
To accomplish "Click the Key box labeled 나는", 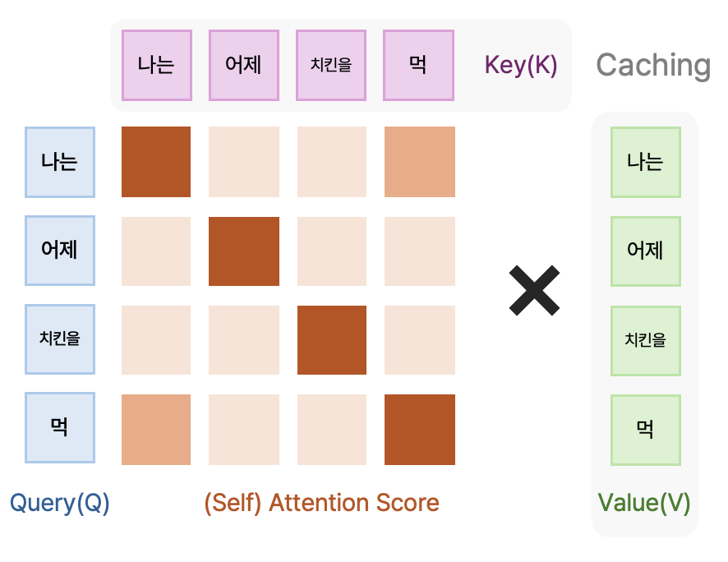I will [x=157, y=65].
